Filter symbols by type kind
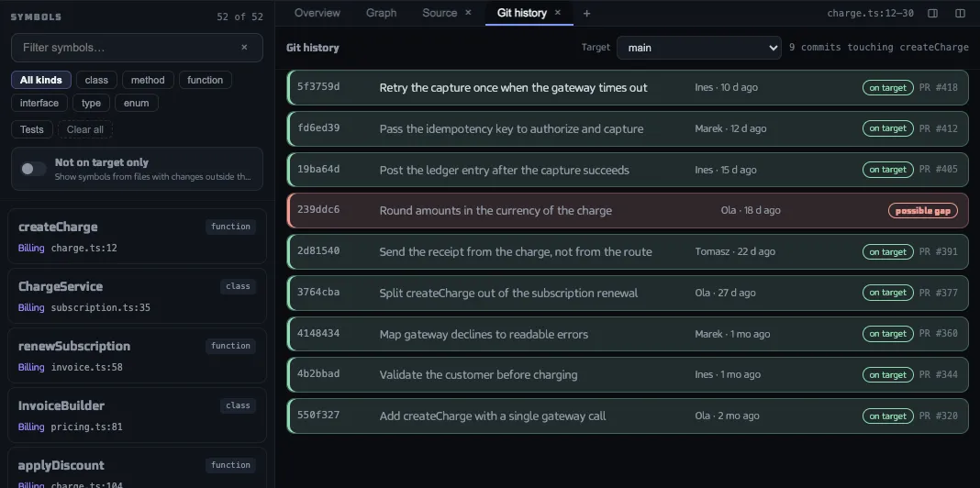Viewport: 980px width, 488px height. pos(91,103)
